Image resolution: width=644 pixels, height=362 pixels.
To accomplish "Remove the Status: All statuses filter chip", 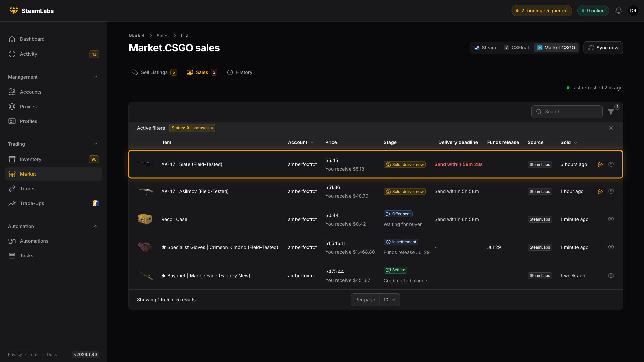I will [212, 128].
